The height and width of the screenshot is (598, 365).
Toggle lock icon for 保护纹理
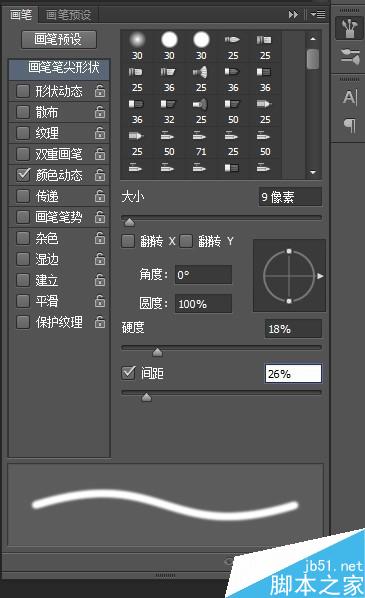click(100, 322)
